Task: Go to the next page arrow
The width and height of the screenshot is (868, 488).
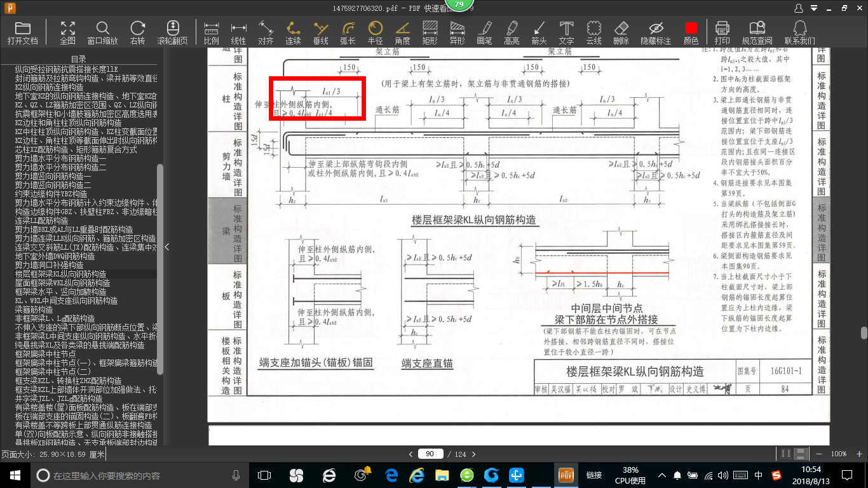Action: click(473, 454)
